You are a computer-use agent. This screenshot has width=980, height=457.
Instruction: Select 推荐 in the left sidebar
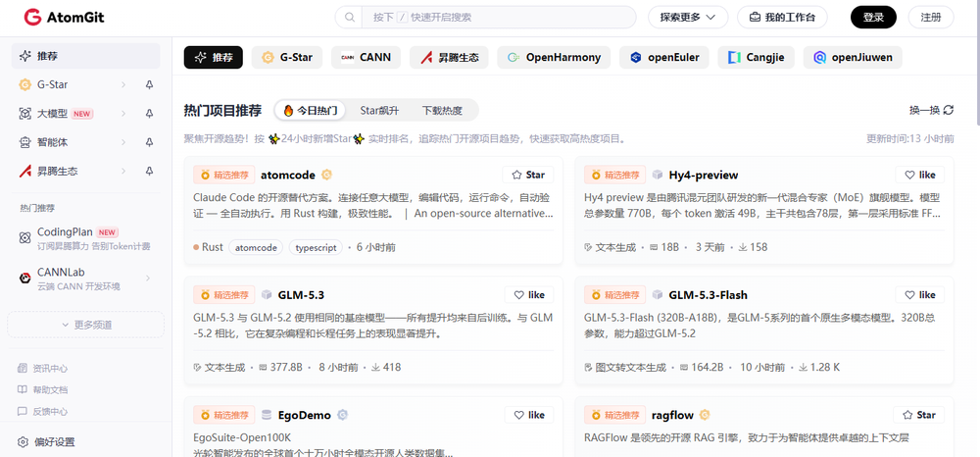(85, 56)
